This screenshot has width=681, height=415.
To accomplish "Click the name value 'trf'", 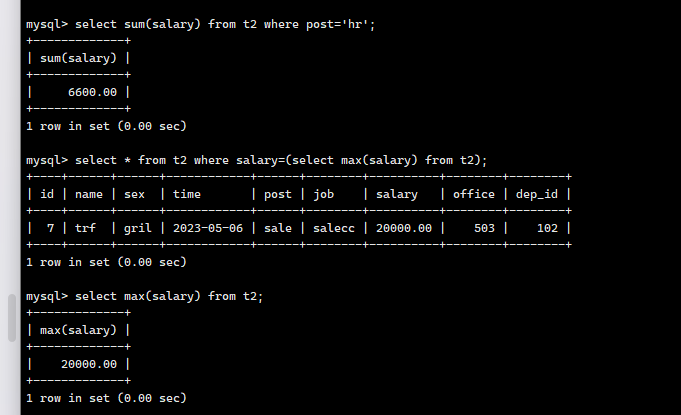I will point(85,228).
